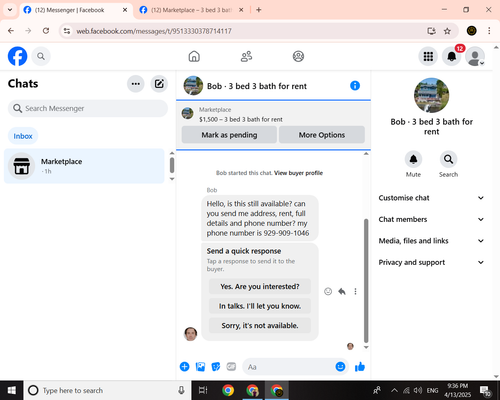Open Windows notification center icon
500x400 pixels.
pyautogui.click(x=485, y=390)
